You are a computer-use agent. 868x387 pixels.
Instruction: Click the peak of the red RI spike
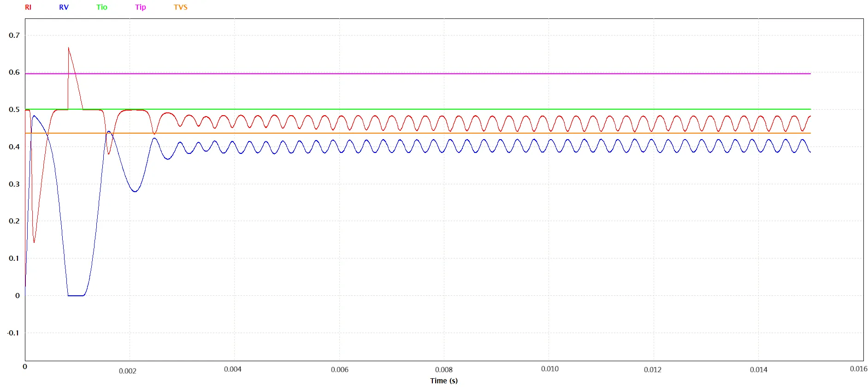pyautogui.click(x=69, y=48)
